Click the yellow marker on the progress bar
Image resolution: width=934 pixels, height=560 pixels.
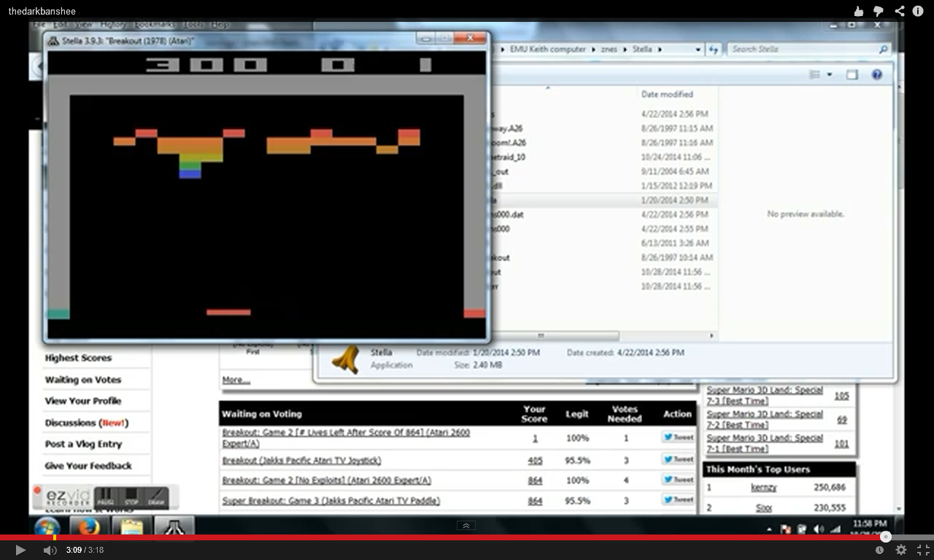(54, 537)
